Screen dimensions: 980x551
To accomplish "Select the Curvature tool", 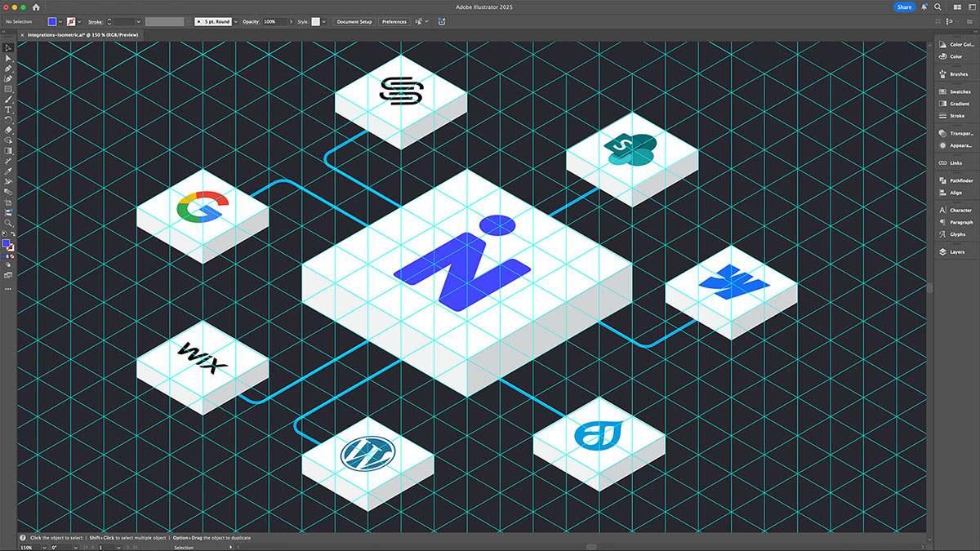I will 8,78.
